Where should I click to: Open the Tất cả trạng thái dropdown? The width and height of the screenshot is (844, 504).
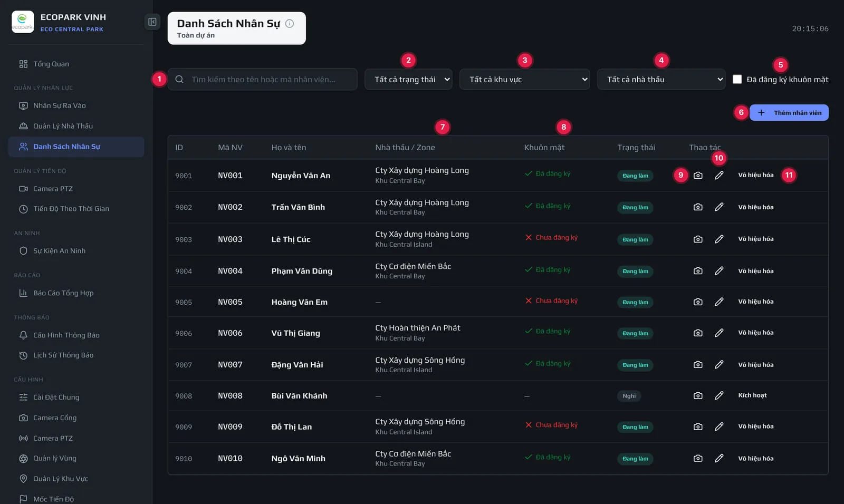coord(408,79)
